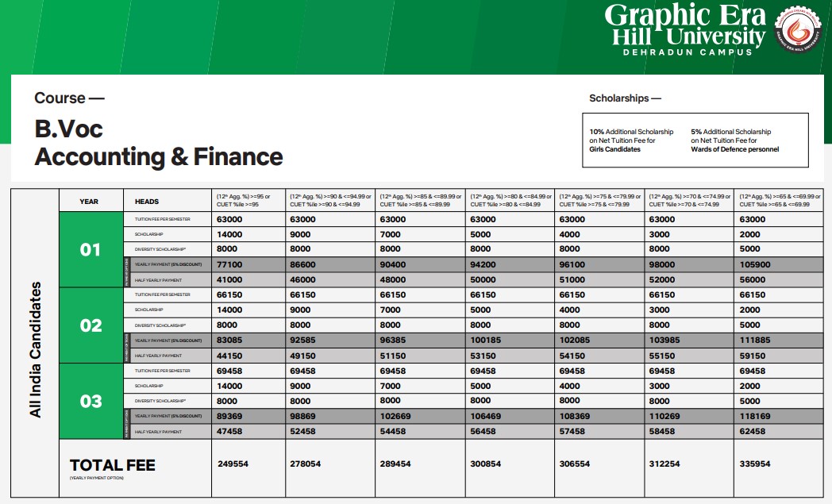The height and width of the screenshot is (504, 832).
Task: Click half yearly payment value 41000
Action: pyautogui.click(x=229, y=279)
